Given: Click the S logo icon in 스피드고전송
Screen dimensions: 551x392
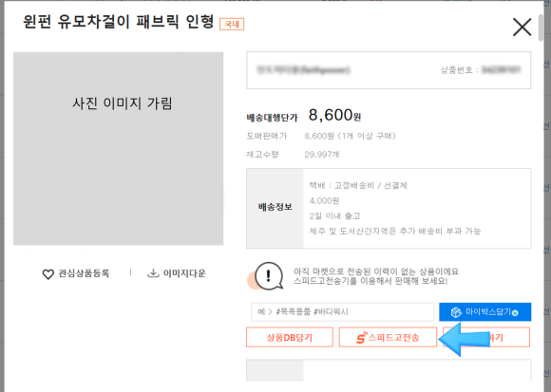Looking at the screenshot, I should pyautogui.click(x=362, y=338).
